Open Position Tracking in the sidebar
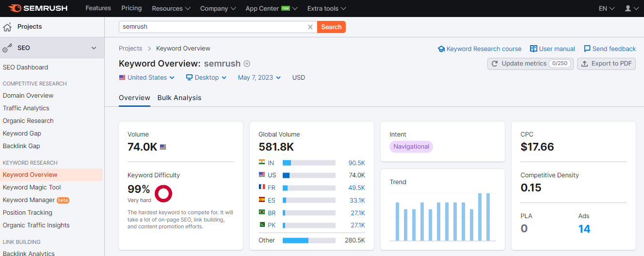The image size is (644, 256). pos(28,213)
